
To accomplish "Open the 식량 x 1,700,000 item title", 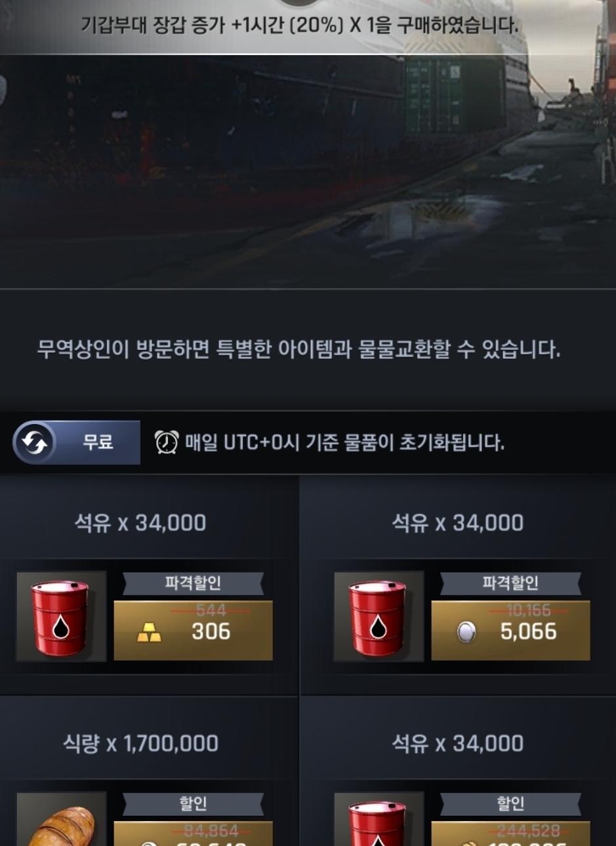I will point(140,744).
